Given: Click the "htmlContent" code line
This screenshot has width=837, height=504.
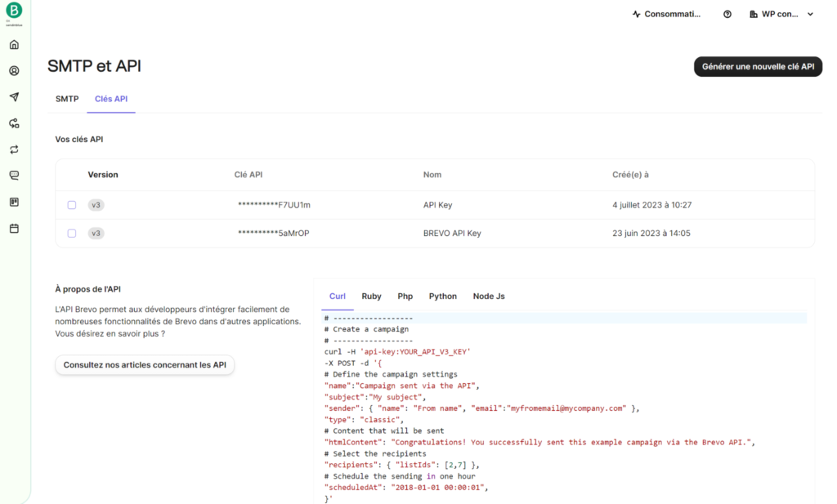Looking at the screenshot, I should click(x=539, y=442).
